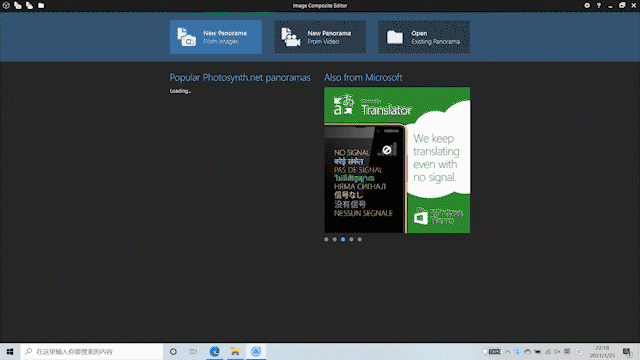Click the Also from Microsoft heading

tap(363, 78)
